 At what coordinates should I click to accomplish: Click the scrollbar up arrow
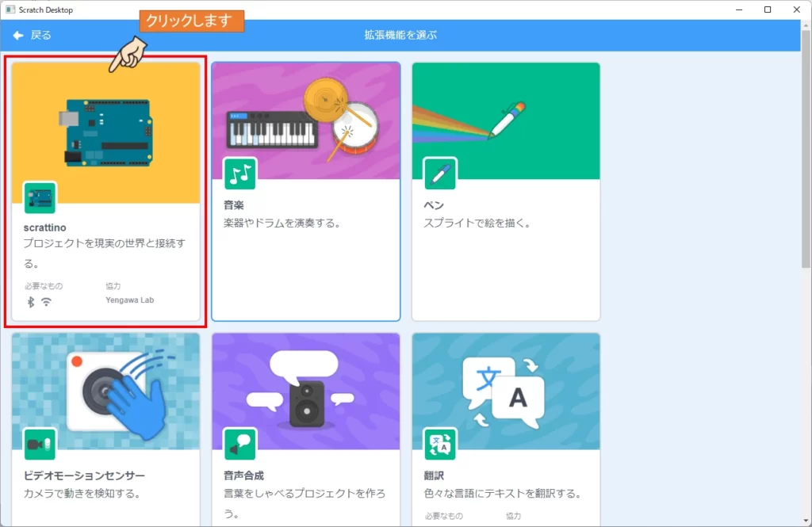[806, 25]
